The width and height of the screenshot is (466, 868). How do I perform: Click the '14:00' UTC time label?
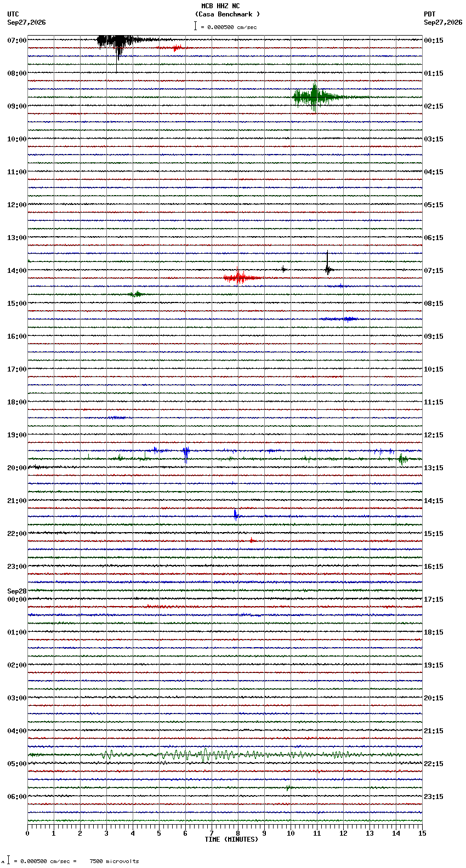pos(17,271)
